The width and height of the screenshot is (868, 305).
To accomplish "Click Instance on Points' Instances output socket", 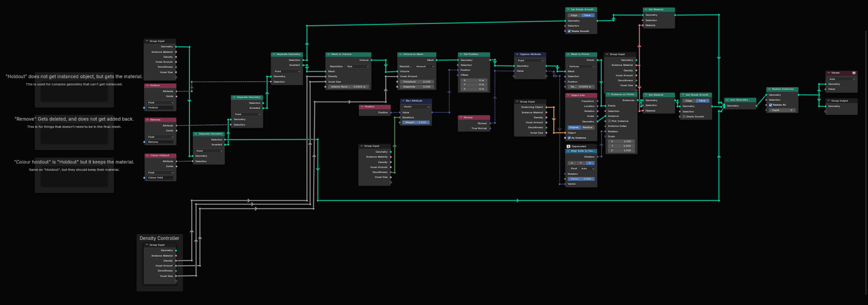I will click(x=637, y=100).
